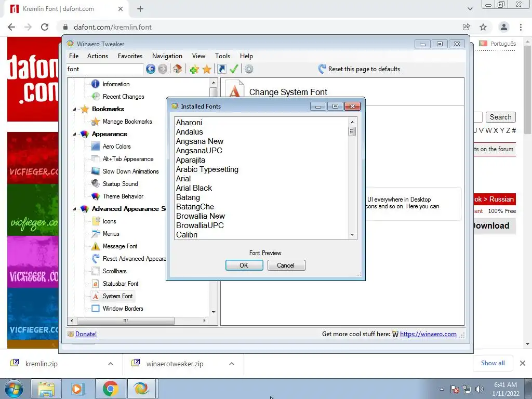Confirm font selection with OK button
The height and width of the screenshot is (399, 532).
click(x=244, y=265)
